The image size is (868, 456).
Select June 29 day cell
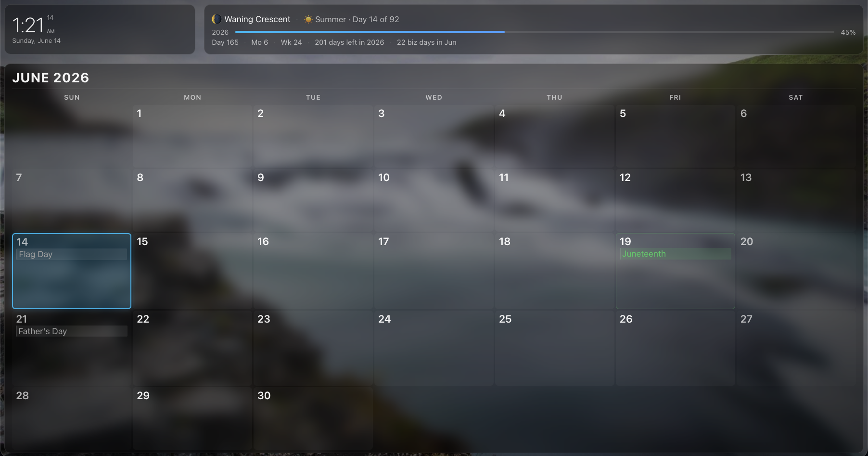pyautogui.click(x=192, y=418)
